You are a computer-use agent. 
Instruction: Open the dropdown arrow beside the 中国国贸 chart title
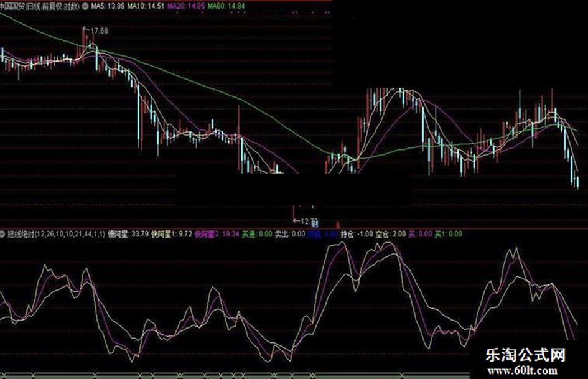[85, 6]
